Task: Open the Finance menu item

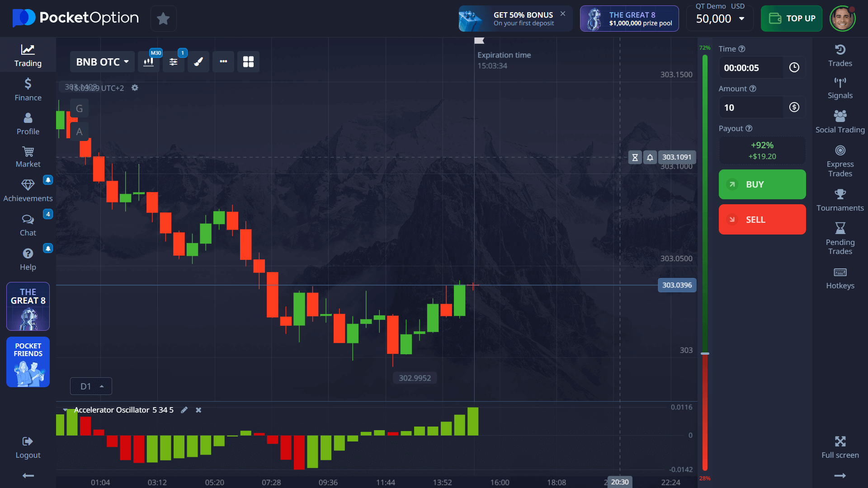Action: 28,89
